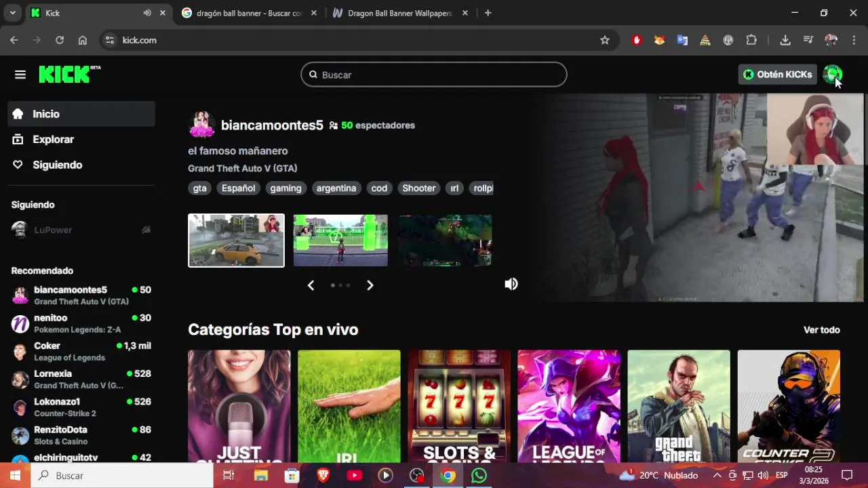Image resolution: width=868 pixels, height=488 pixels.
Task: Switch to dragón ball banner Google tab
Action: click(x=248, y=13)
